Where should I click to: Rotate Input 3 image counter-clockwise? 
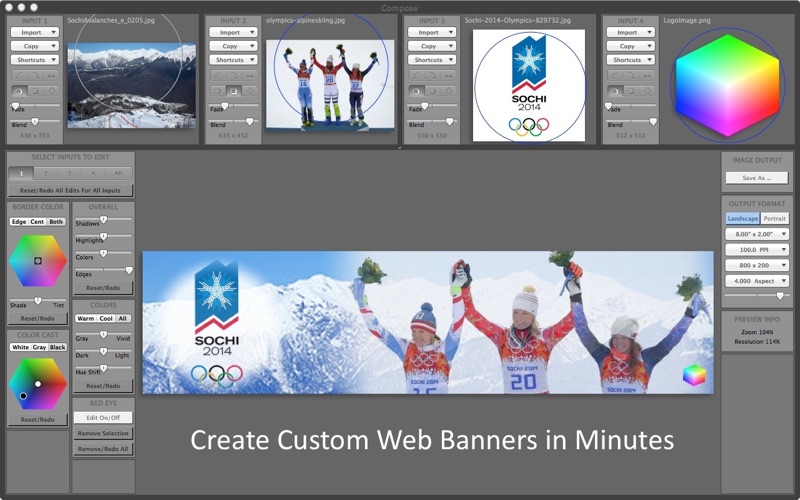coord(416,76)
